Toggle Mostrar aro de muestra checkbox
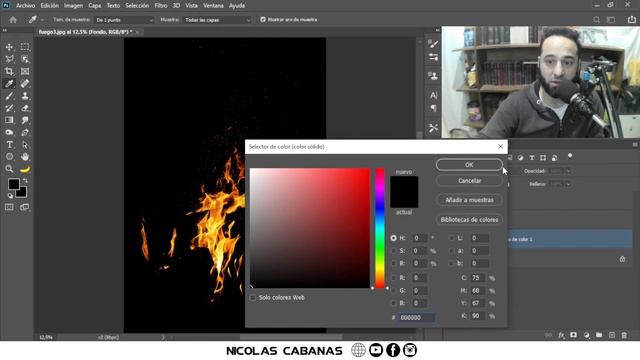 (x=263, y=19)
